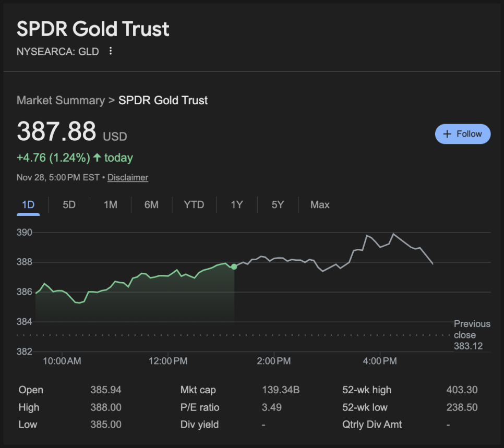Click the green up arrow beside today

point(97,158)
